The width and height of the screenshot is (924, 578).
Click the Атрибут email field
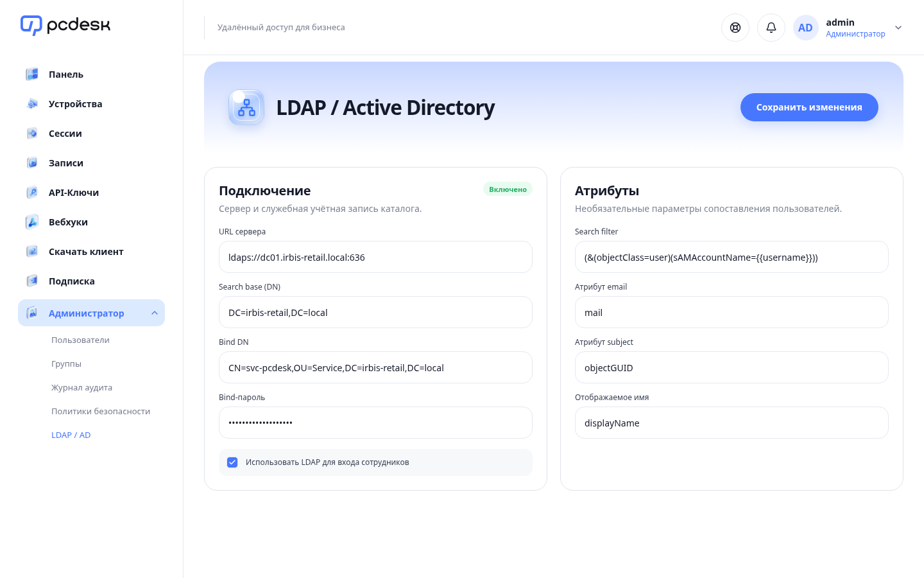point(732,312)
